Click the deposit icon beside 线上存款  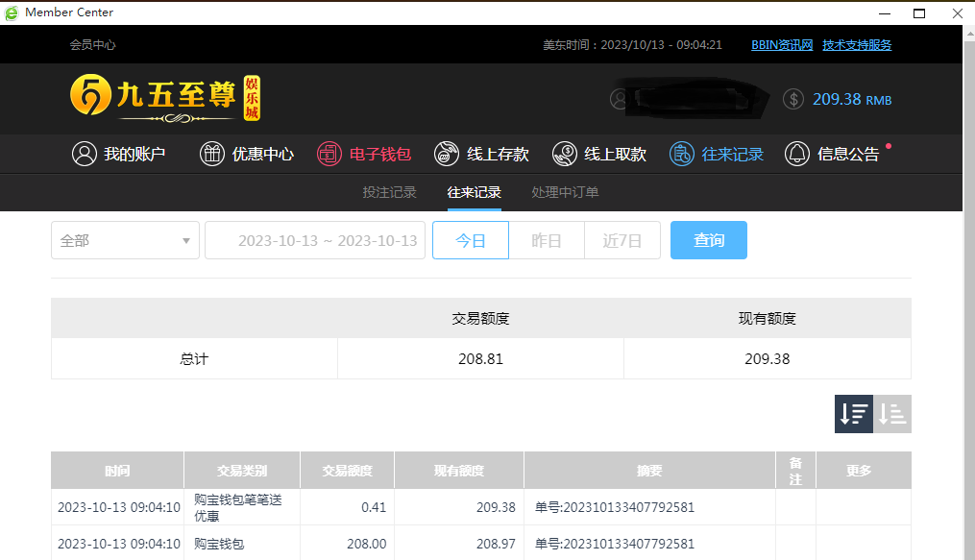point(447,154)
